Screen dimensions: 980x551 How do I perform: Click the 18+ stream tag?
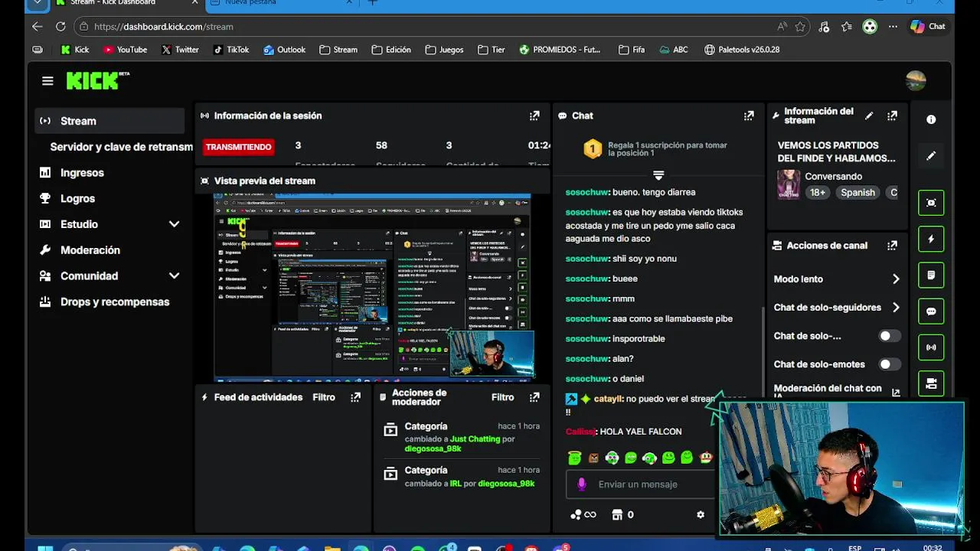click(818, 193)
